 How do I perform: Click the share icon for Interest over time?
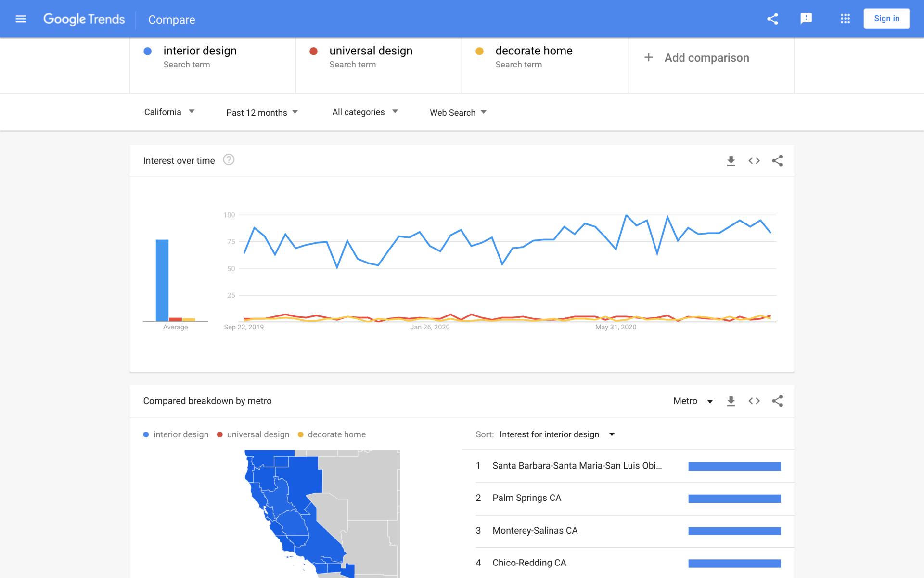point(776,160)
